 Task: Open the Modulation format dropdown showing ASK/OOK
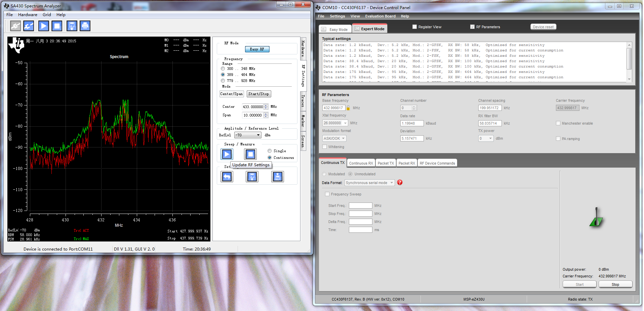[334, 138]
